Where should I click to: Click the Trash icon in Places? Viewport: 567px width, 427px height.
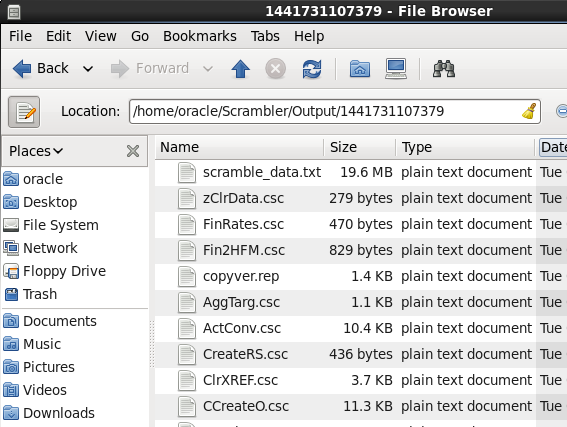tap(11, 294)
